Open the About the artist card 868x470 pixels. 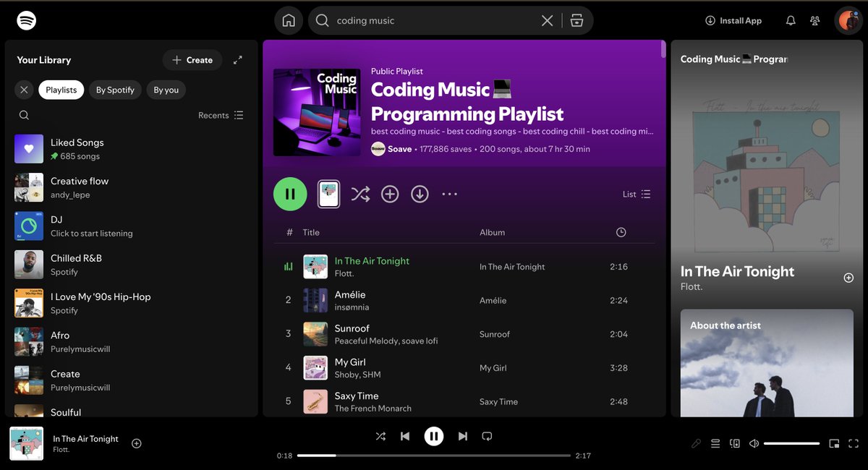point(767,363)
